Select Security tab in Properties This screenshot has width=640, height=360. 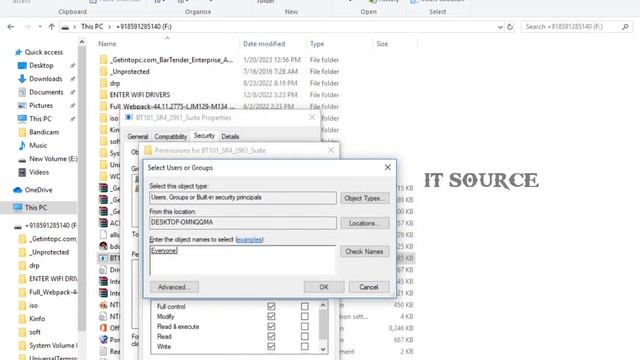204,136
